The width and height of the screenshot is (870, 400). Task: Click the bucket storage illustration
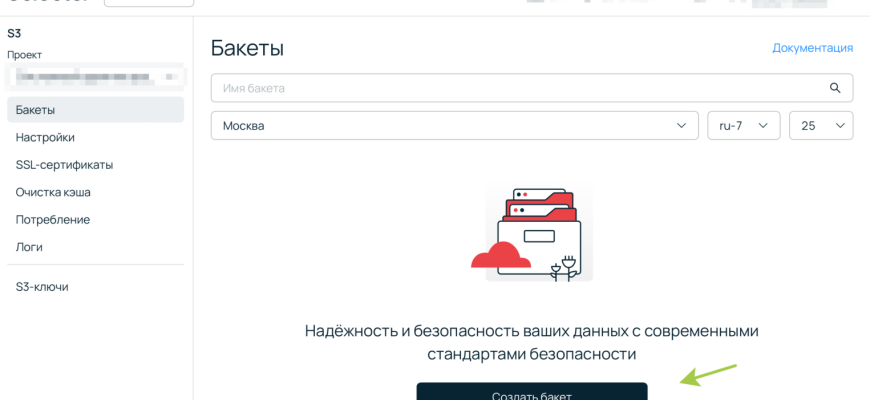531,234
